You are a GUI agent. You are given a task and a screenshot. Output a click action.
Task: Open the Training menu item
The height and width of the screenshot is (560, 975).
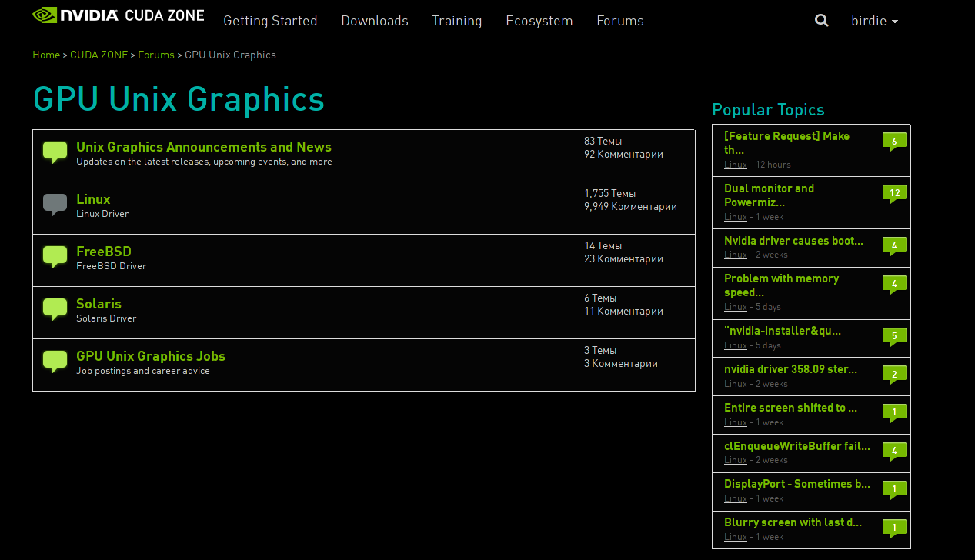[x=457, y=21]
